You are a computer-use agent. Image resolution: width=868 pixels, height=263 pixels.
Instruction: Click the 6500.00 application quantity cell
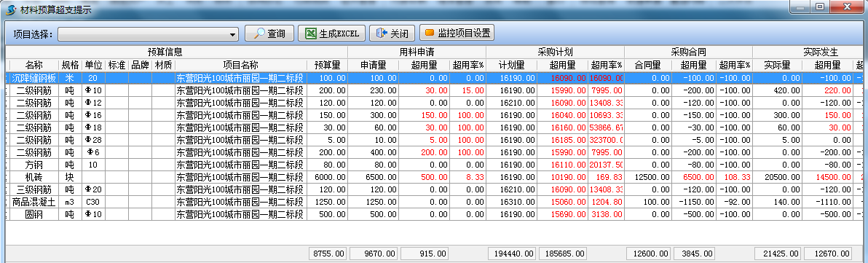coord(373,177)
